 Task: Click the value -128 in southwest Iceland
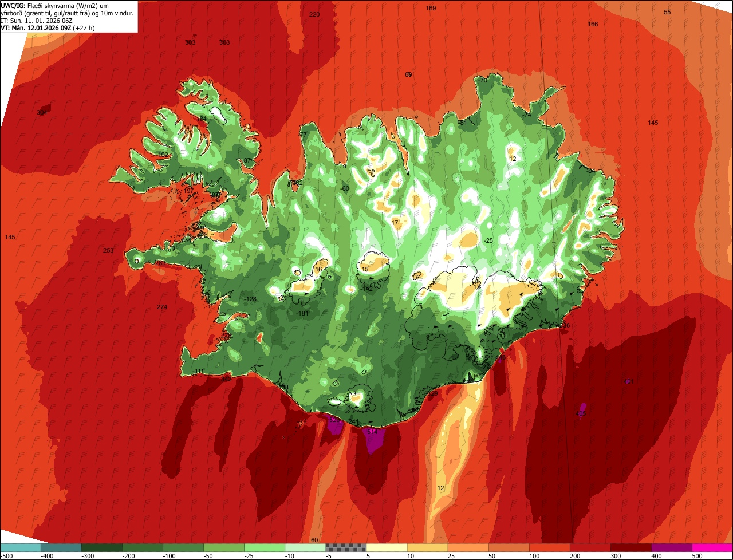tap(250, 299)
